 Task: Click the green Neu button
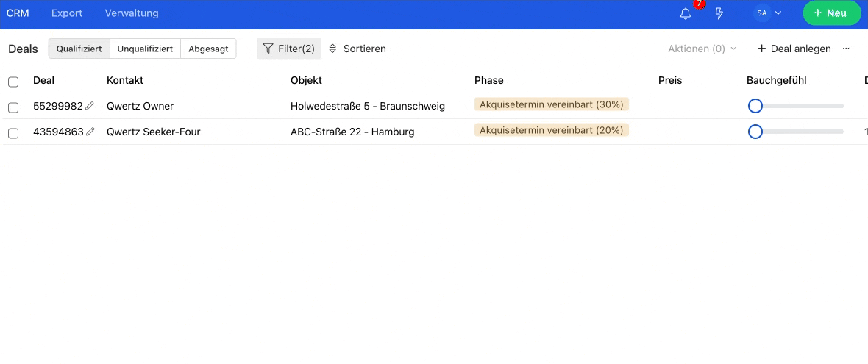pos(832,13)
